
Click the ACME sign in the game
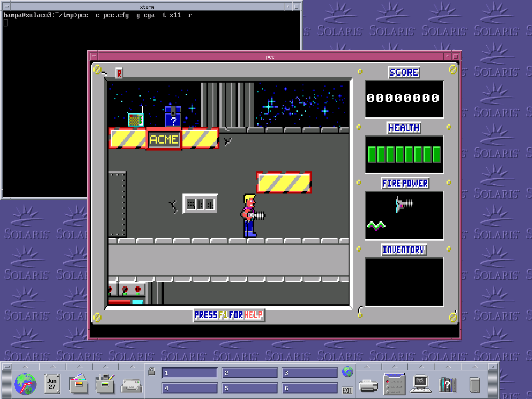(x=164, y=139)
